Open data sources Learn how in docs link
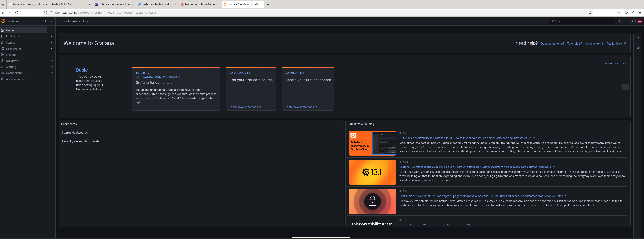Viewport: 644px width, 239px height. click(245, 107)
